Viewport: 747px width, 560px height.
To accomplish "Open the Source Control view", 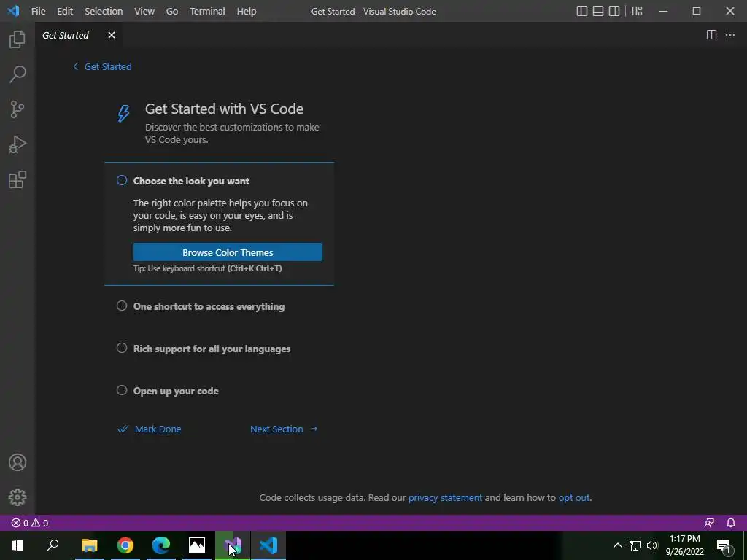I will pyautogui.click(x=18, y=109).
